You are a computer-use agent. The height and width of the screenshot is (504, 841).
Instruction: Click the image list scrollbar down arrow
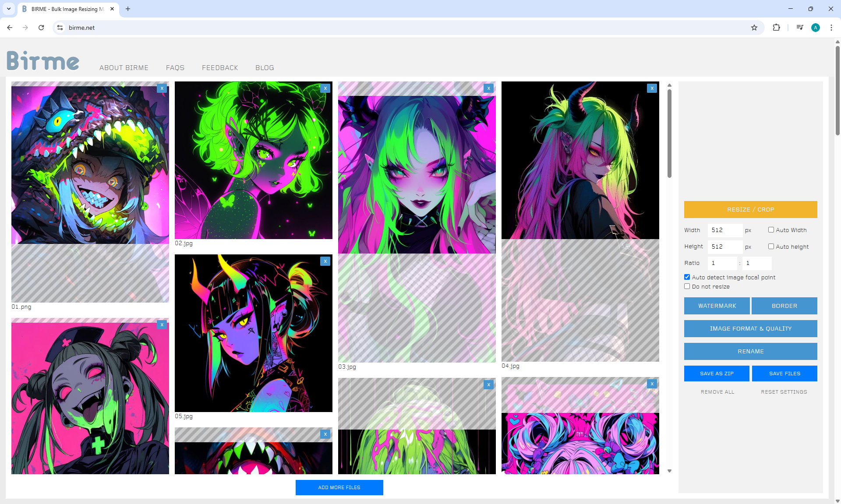tap(669, 471)
